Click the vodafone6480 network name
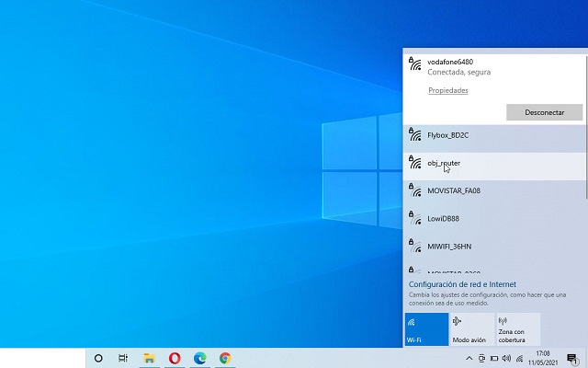This screenshot has width=588, height=368. pyautogui.click(x=450, y=62)
